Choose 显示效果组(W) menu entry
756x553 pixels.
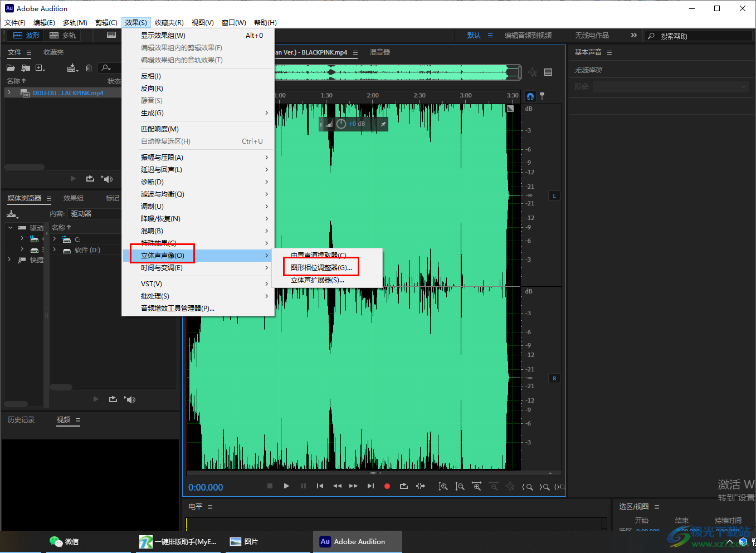coord(198,36)
